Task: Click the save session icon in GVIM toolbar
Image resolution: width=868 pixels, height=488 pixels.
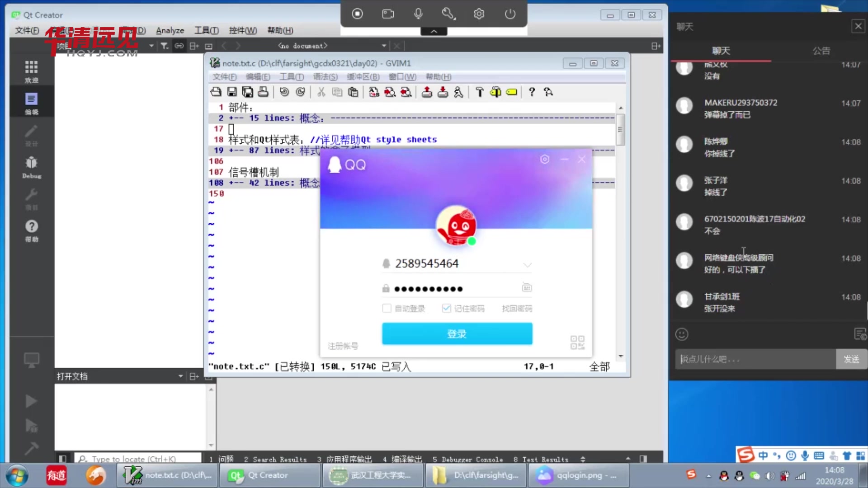Action: [x=443, y=92]
